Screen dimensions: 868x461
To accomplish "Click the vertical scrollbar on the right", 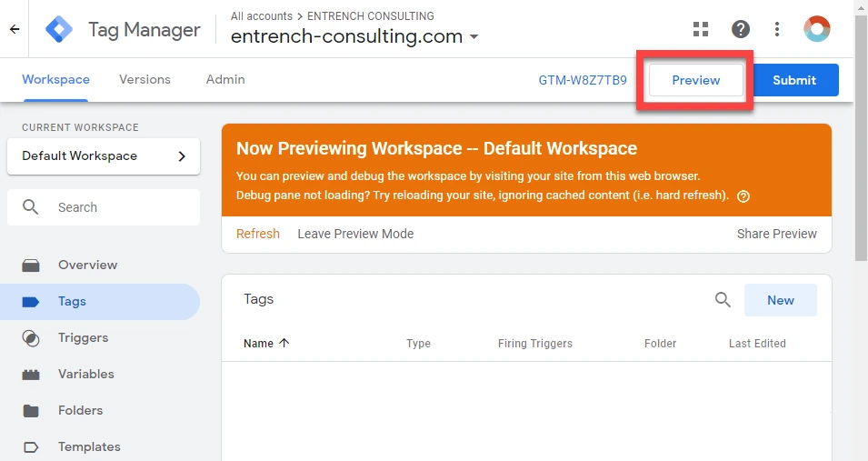I will [x=861, y=138].
